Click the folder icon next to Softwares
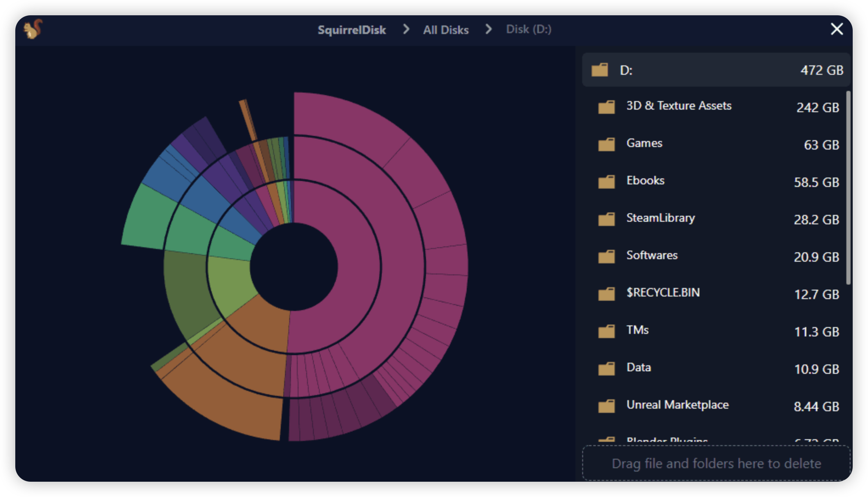This screenshot has width=868, height=497. tap(606, 257)
